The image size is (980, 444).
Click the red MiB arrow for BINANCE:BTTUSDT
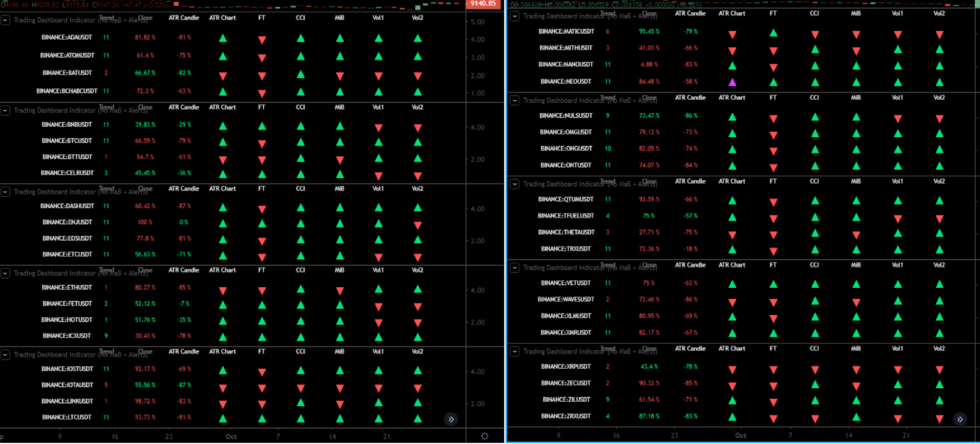[340, 160]
